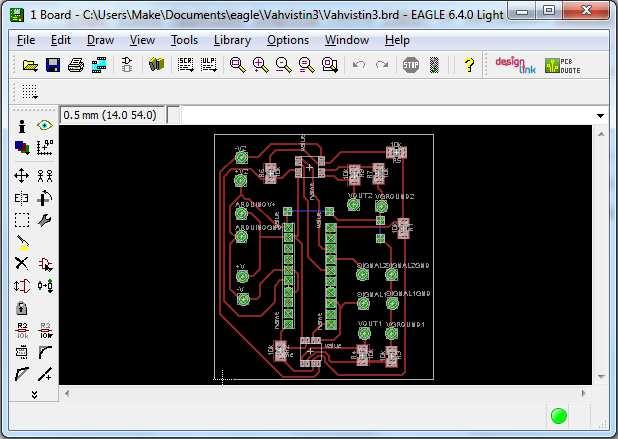The image size is (618, 439).
Task: Open command history dropdown arrow
Action: click(600, 115)
